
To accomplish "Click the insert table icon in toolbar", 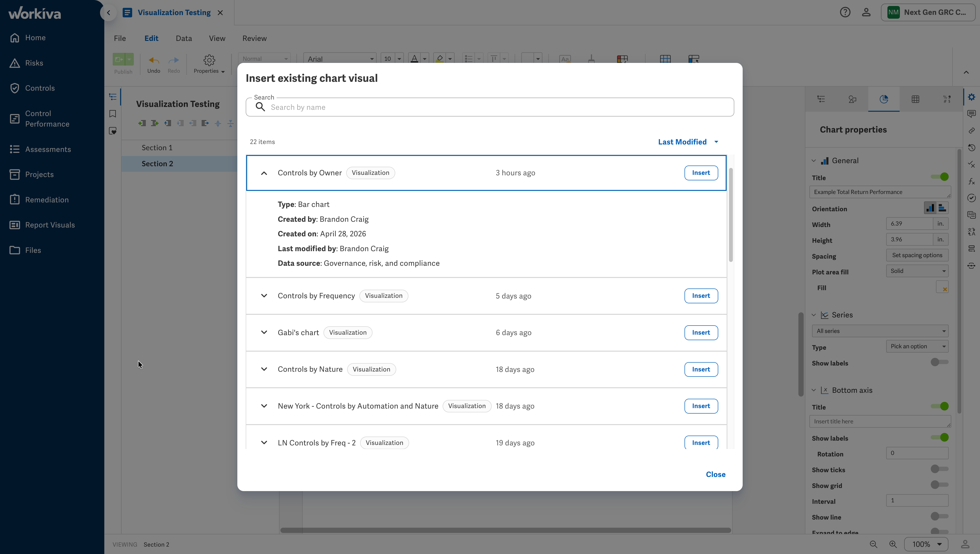I will (665, 59).
